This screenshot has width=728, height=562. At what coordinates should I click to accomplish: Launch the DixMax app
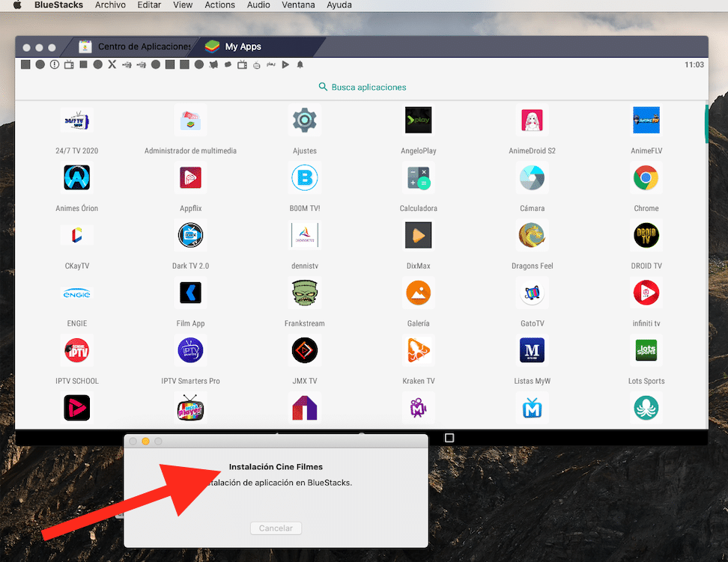click(418, 236)
